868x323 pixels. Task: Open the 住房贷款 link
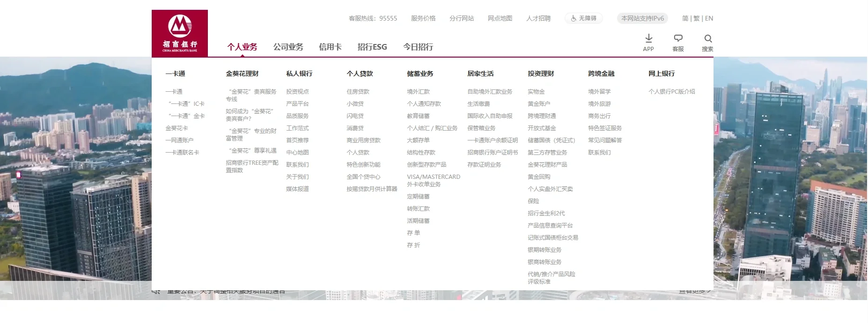pos(358,92)
